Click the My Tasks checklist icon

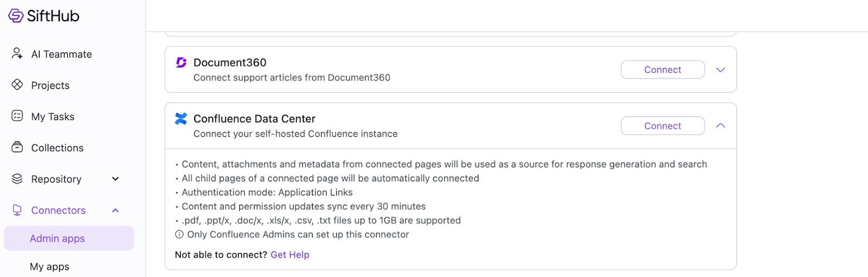click(x=17, y=116)
